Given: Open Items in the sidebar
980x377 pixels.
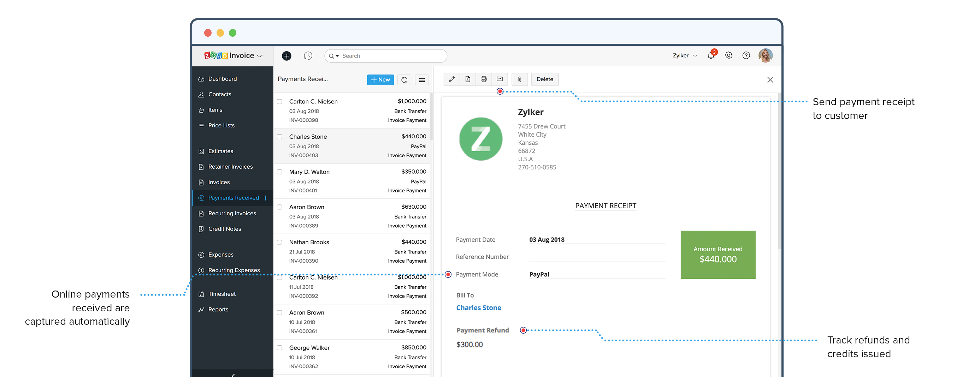Looking at the screenshot, I should point(232,110).
